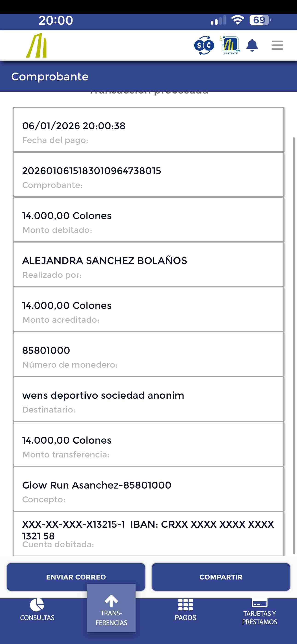Screen dimensions: 297x644
Task: Tap the Comprobante number field
Action: (148, 175)
